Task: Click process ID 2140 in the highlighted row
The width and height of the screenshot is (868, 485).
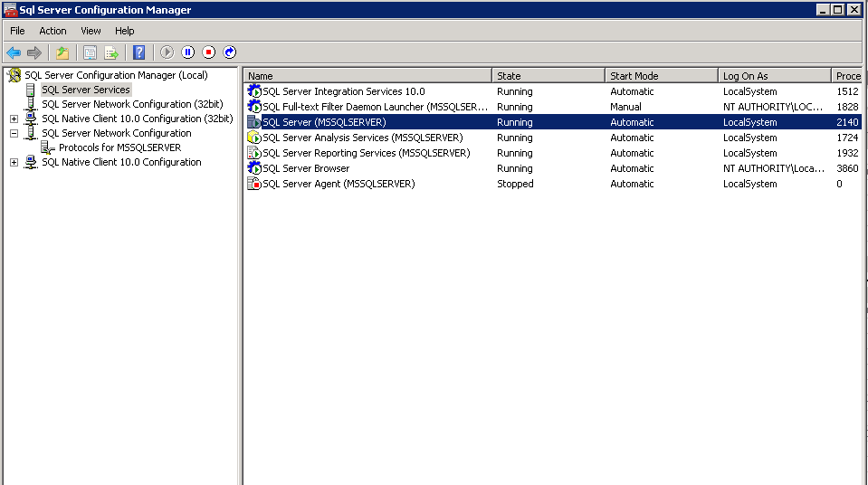Action: [x=847, y=122]
